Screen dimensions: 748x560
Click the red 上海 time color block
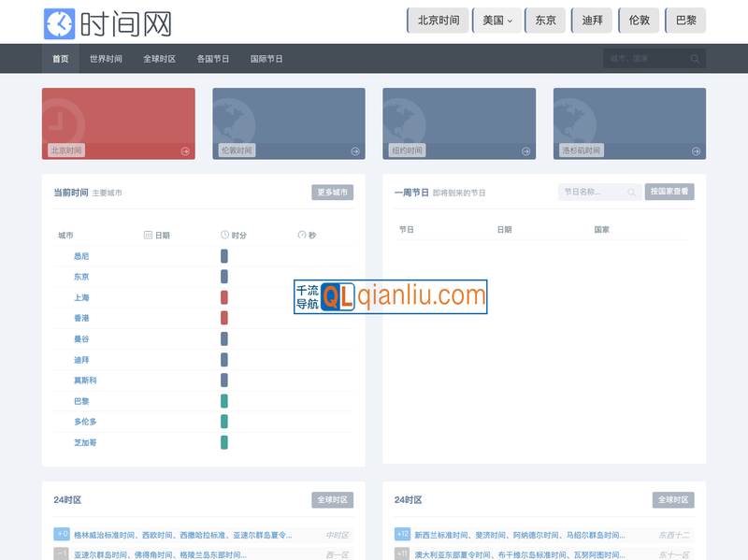[224, 297]
